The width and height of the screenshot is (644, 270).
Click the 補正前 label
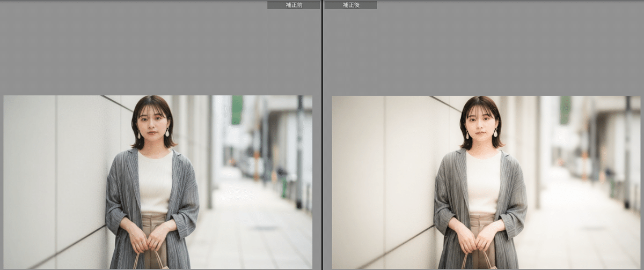293,5
